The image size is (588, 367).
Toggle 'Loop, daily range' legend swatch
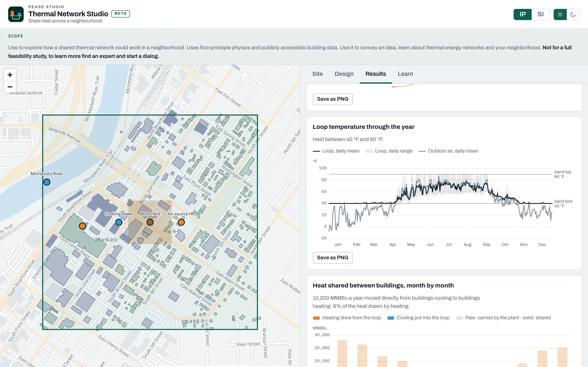pos(369,151)
